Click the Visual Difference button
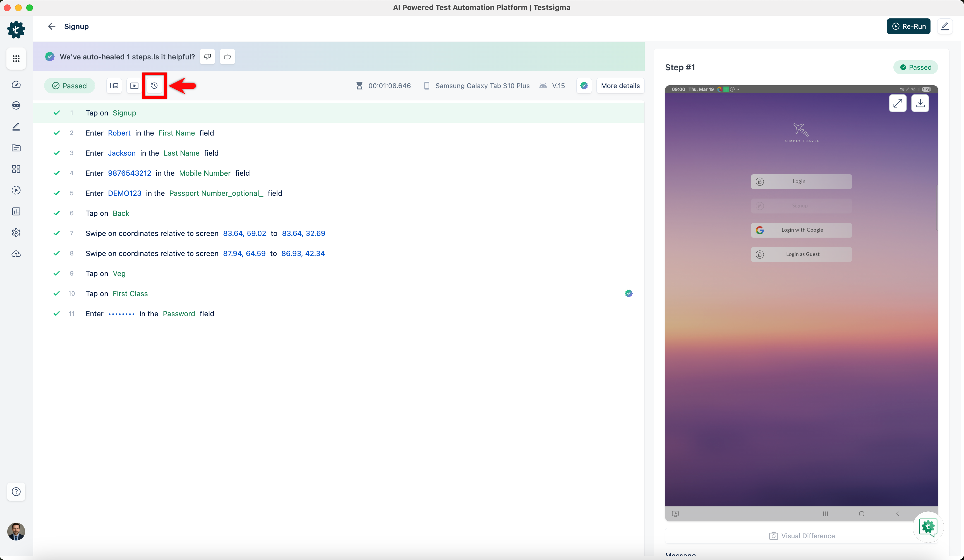Screen dimensions: 964x560 [802, 535]
